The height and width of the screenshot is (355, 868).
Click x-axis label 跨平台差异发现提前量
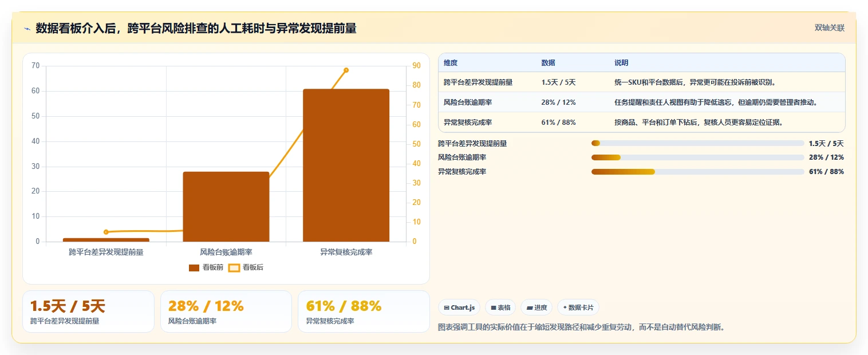click(x=106, y=252)
